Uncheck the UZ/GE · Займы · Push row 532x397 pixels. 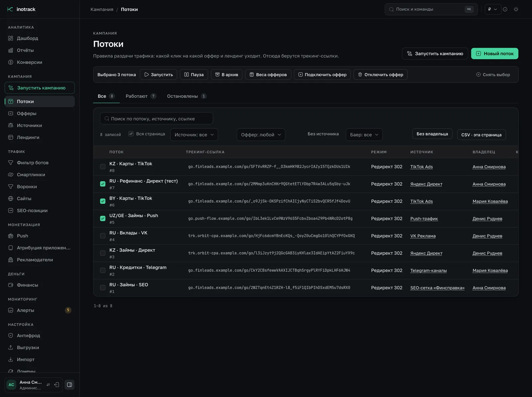click(x=103, y=218)
